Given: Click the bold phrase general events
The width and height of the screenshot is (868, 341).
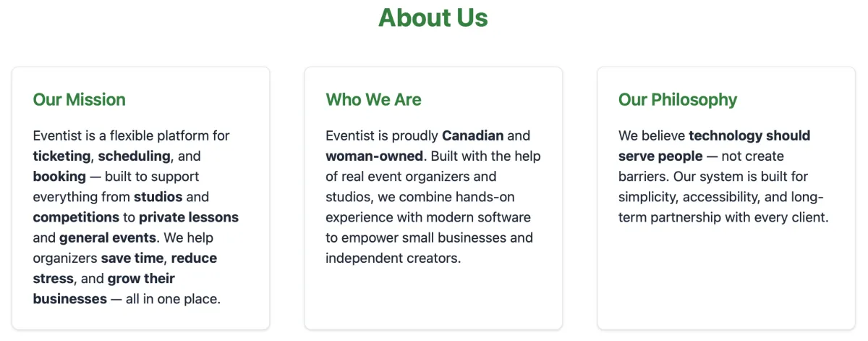Looking at the screenshot, I should [107, 237].
